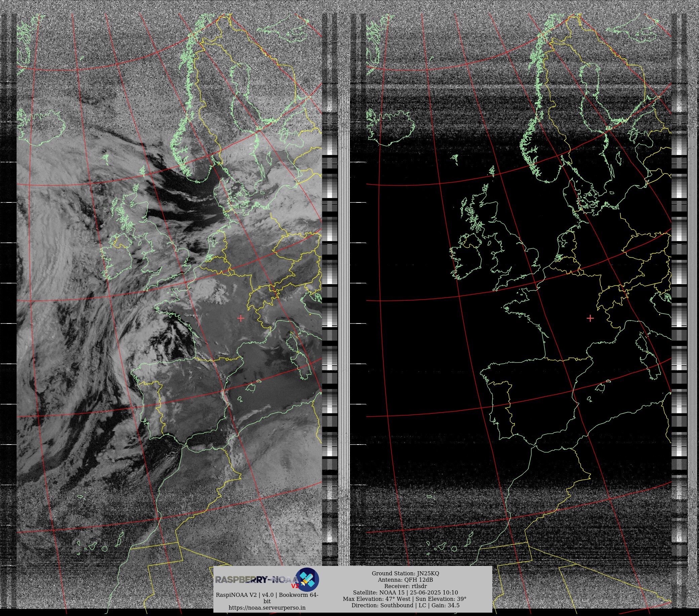Screen dimensions: 699x616
Task: Click the RASPBERRY-NOAA logo text
Action: pos(256,580)
